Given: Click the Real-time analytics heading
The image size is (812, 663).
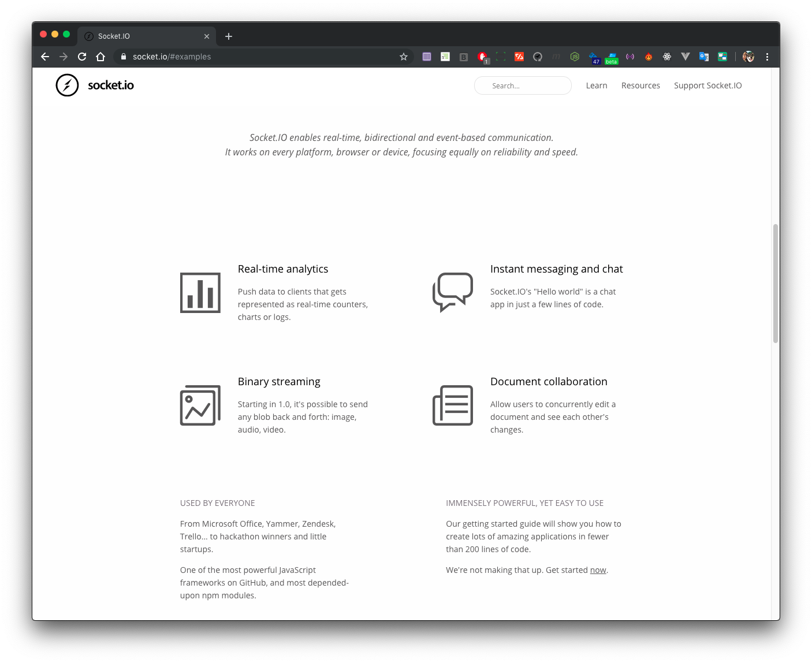Looking at the screenshot, I should click(283, 269).
